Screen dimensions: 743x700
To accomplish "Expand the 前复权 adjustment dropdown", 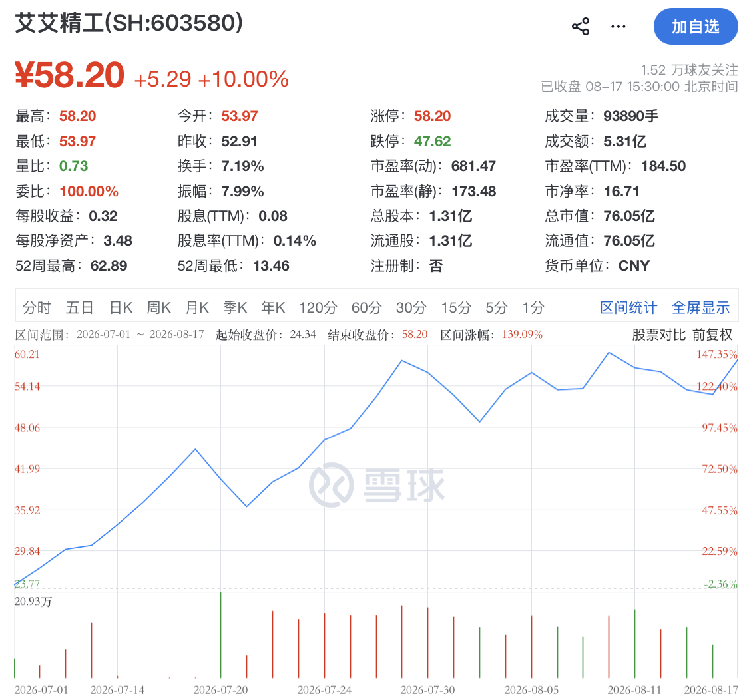I will coord(712,335).
